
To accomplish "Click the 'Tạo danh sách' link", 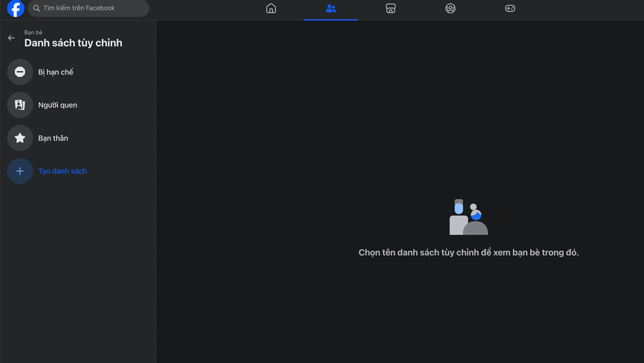I will [x=63, y=171].
